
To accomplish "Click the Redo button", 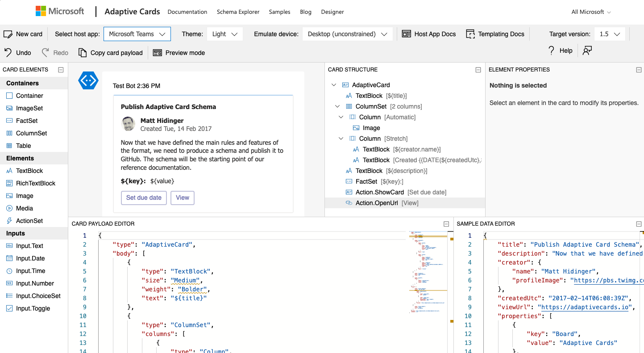I will point(55,53).
